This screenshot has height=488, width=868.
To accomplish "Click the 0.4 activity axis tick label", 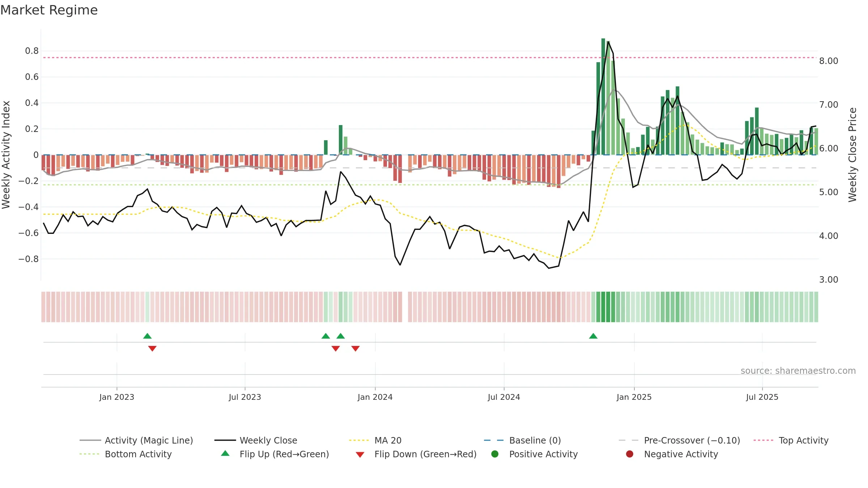I will pos(32,103).
